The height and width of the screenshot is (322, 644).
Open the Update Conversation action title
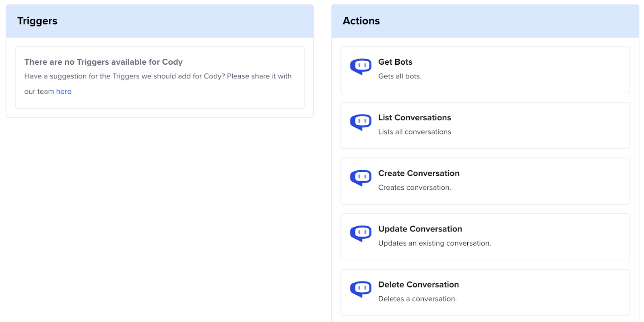tap(420, 229)
